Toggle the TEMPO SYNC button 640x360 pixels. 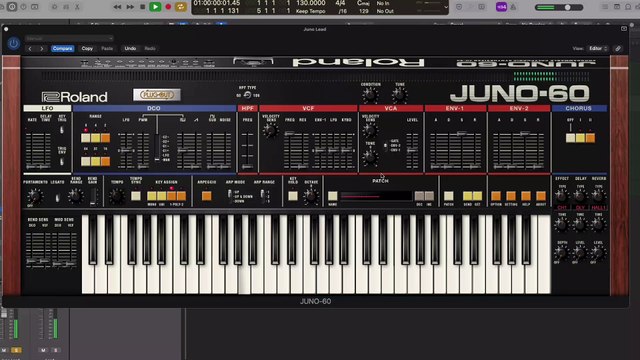point(136,196)
